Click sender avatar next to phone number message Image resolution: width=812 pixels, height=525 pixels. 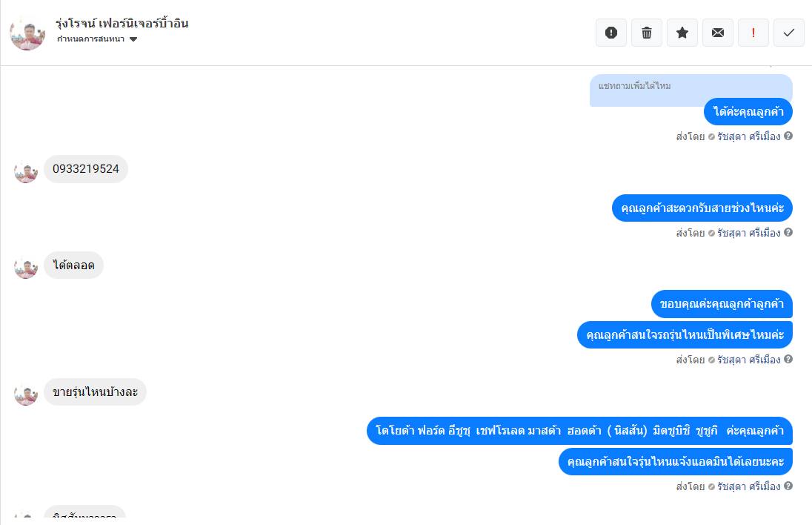[x=26, y=171]
